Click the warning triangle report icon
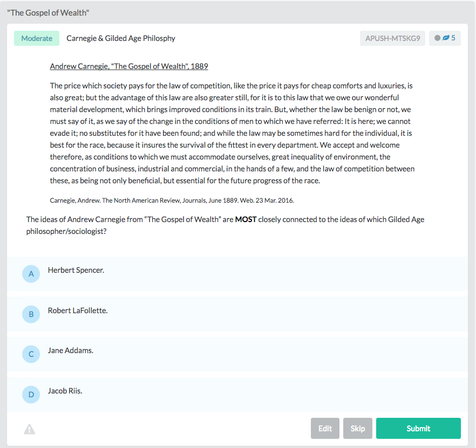 pos(30,429)
